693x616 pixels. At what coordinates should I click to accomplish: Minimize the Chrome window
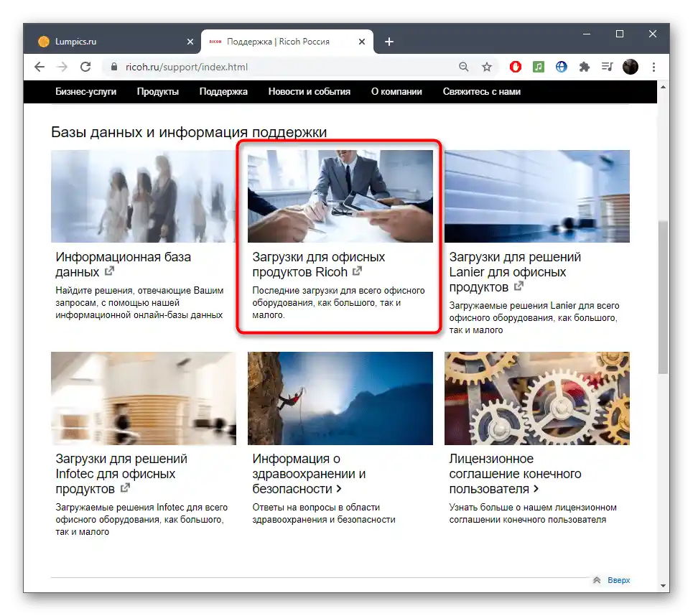[x=587, y=34]
